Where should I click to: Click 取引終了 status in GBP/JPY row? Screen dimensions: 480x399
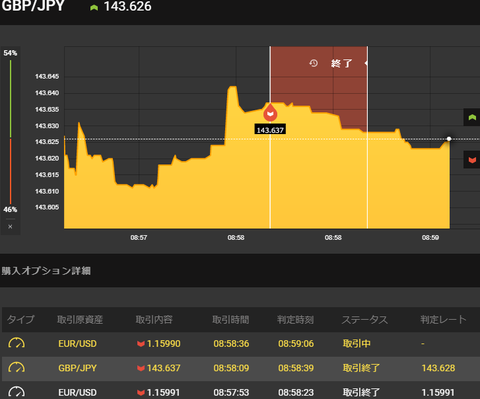(361, 368)
